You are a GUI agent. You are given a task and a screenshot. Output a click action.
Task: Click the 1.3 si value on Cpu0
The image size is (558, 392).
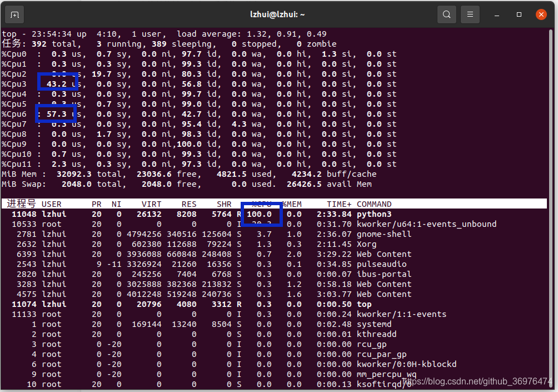[329, 54]
